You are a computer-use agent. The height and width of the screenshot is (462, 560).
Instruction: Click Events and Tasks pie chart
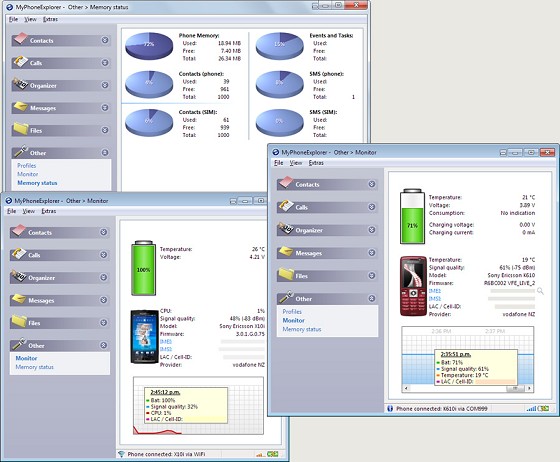[x=280, y=46]
